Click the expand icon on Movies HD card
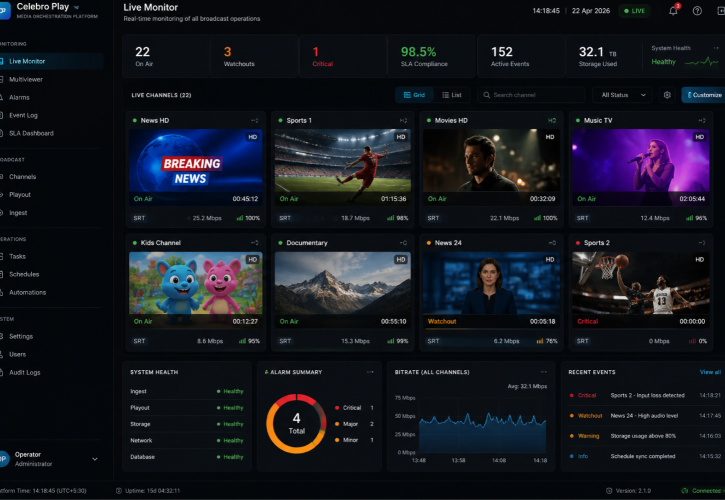Screen dimensions: 725x500 (x=552, y=120)
